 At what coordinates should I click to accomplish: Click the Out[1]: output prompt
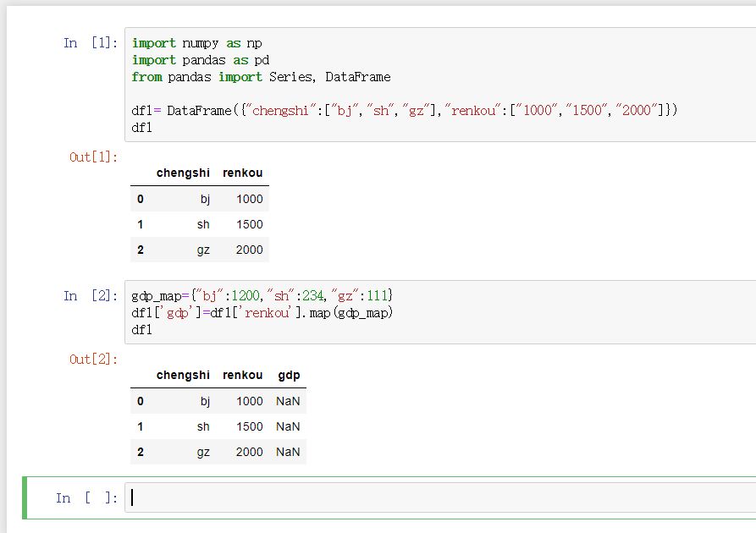(93, 157)
